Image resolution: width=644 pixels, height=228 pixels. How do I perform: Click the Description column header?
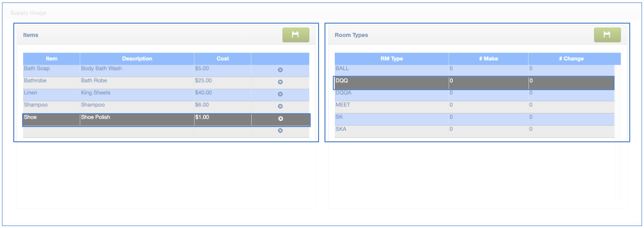pos(137,59)
